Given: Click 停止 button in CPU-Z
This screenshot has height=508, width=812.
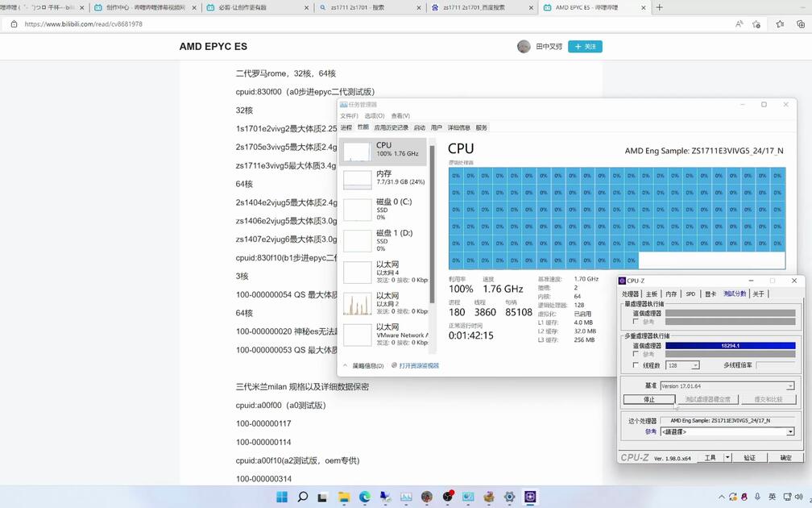Looking at the screenshot, I should click(649, 400).
